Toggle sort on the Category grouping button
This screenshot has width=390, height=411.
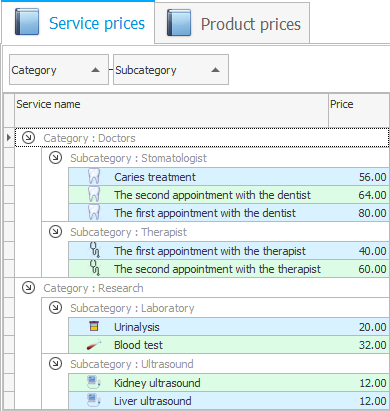pyautogui.click(x=59, y=70)
